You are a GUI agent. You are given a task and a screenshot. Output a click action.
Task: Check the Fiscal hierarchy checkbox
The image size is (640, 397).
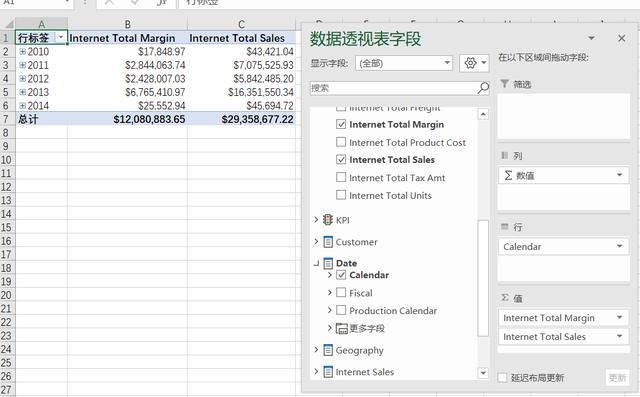coord(341,293)
